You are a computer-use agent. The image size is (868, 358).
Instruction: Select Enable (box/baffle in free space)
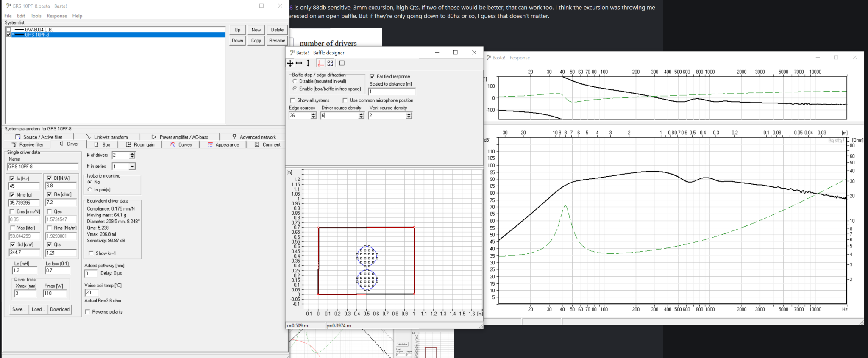pyautogui.click(x=295, y=89)
